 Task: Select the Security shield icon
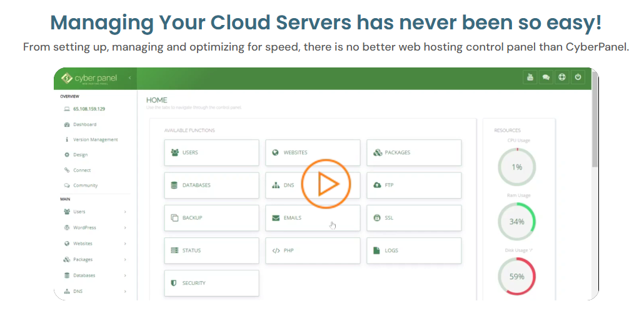coord(174,283)
